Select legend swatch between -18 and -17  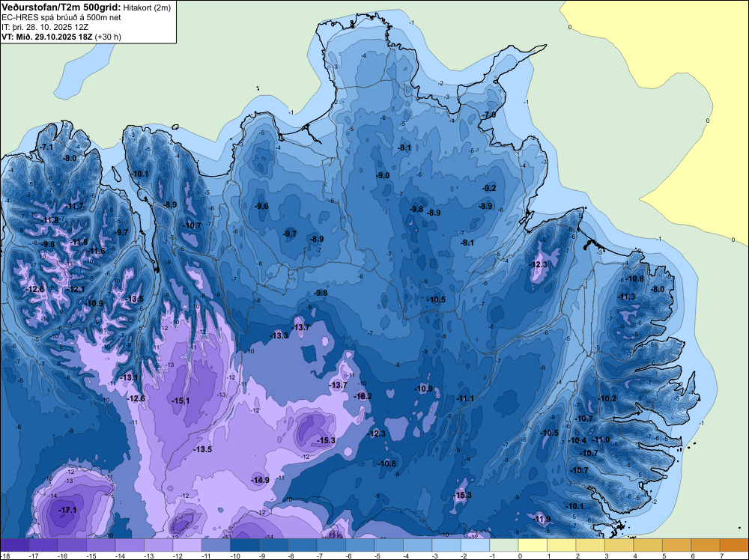15,545
